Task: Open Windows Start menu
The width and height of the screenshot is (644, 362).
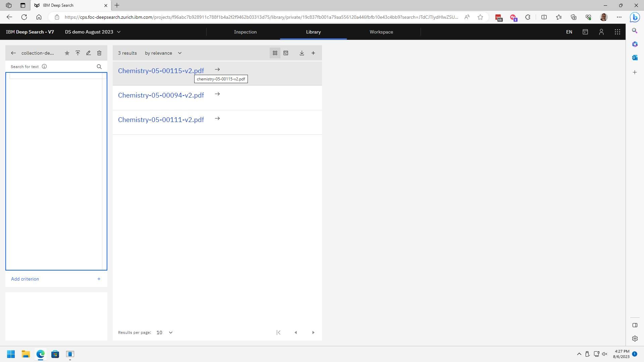Action: point(11,354)
